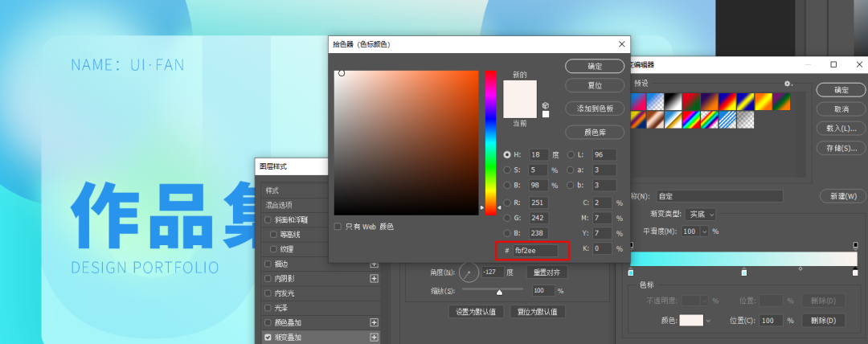Select the R red radio button
The width and height of the screenshot is (868, 344).
pos(507,203)
